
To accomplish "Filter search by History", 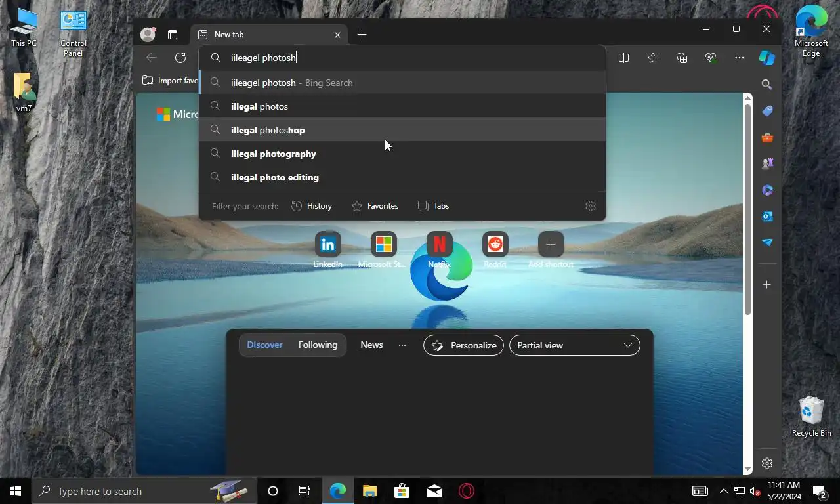I will tap(312, 206).
